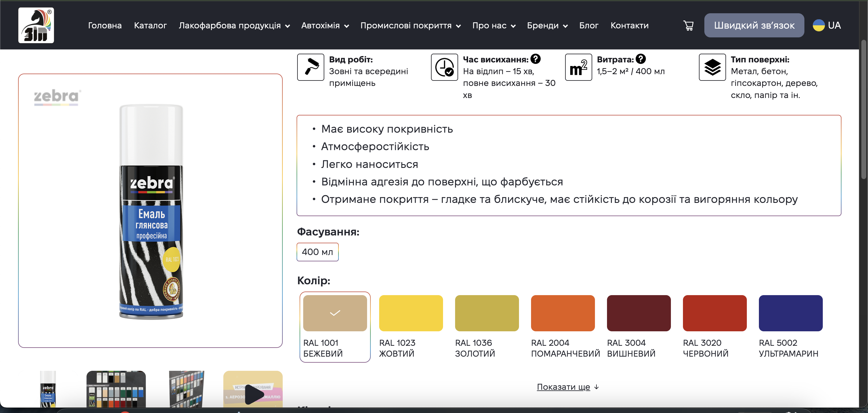The image size is (868, 413).
Task: Click the main zebra spray can image
Action: point(151,212)
